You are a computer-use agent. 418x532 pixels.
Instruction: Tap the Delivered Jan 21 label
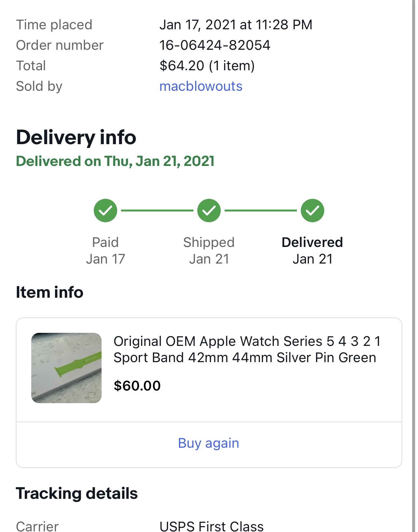coord(313,251)
